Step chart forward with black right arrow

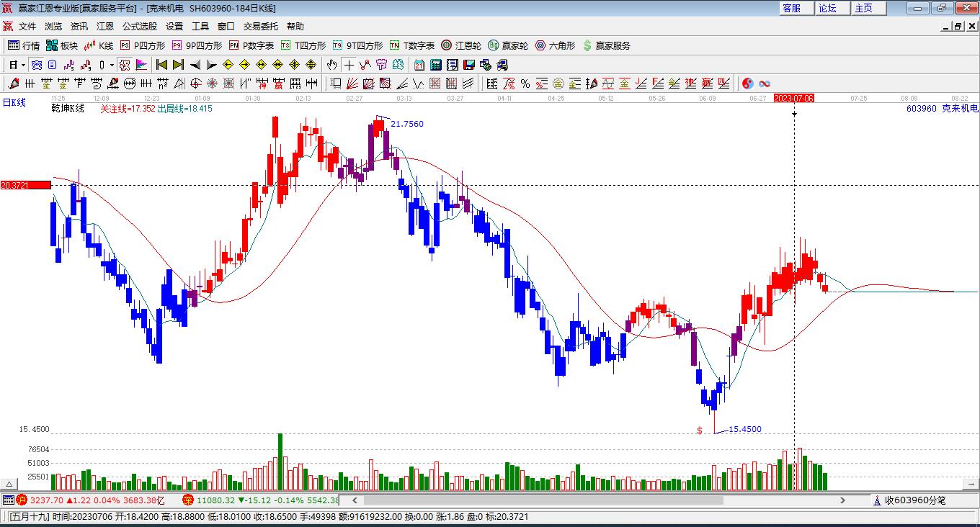coord(211,65)
